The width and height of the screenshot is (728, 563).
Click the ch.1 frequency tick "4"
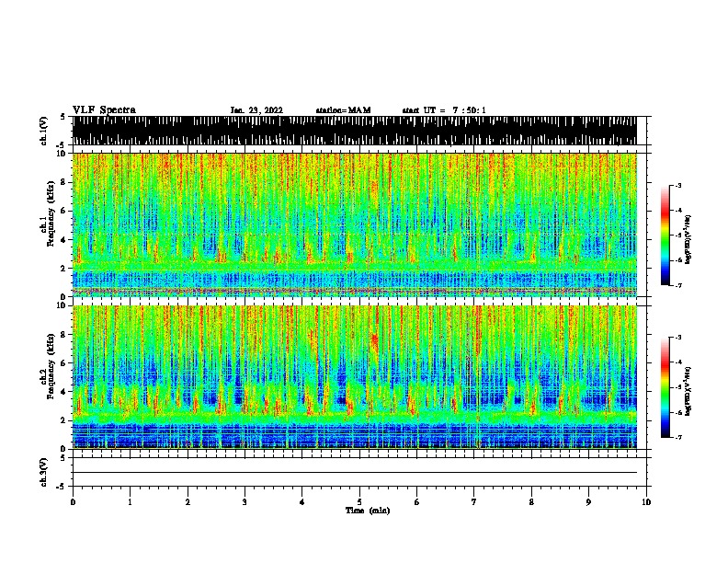point(64,240)
